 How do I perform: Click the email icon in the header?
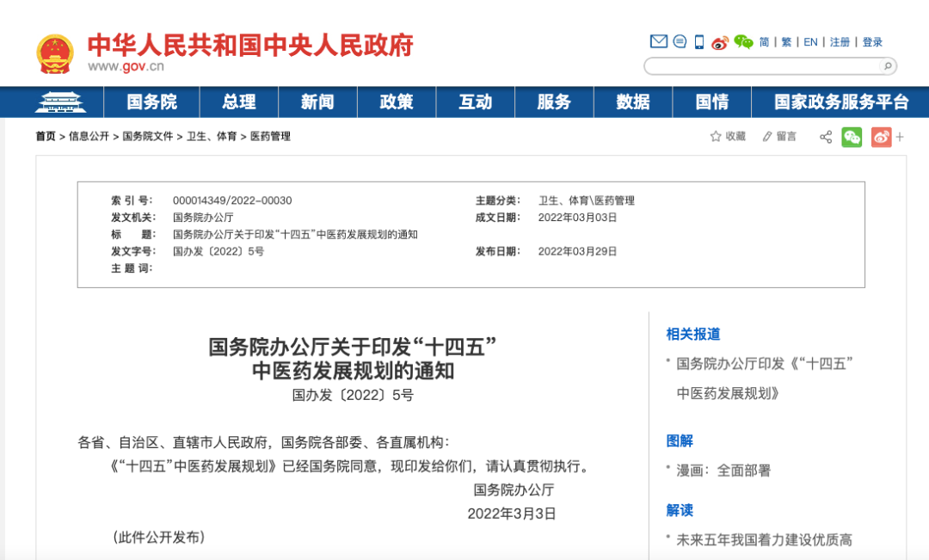658,41
